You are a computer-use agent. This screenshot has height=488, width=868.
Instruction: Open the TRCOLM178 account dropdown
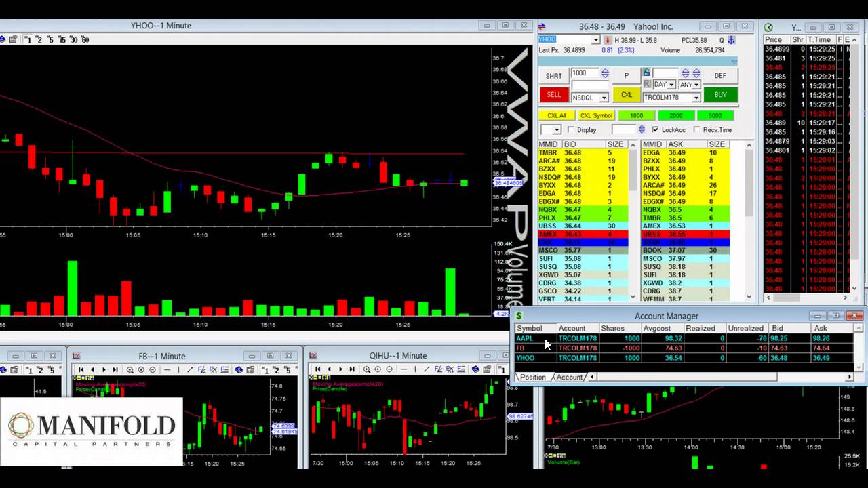click(696, 98)
